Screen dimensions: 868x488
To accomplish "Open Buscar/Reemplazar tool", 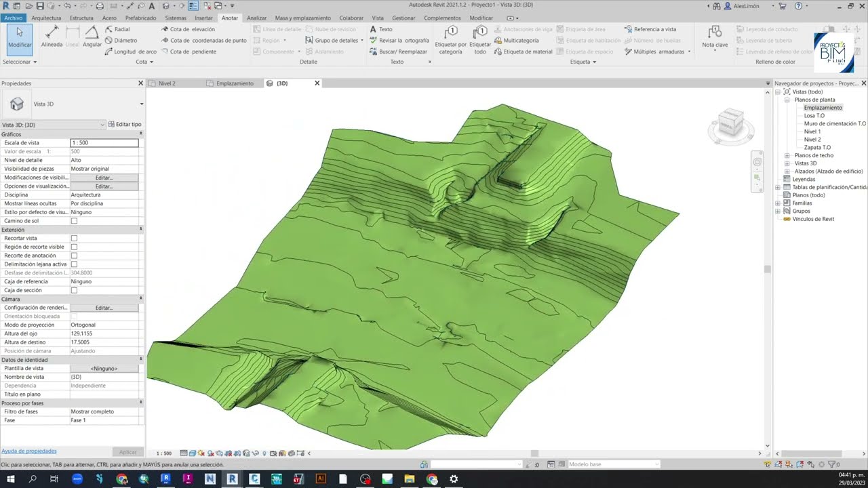I will pos(399,52).
